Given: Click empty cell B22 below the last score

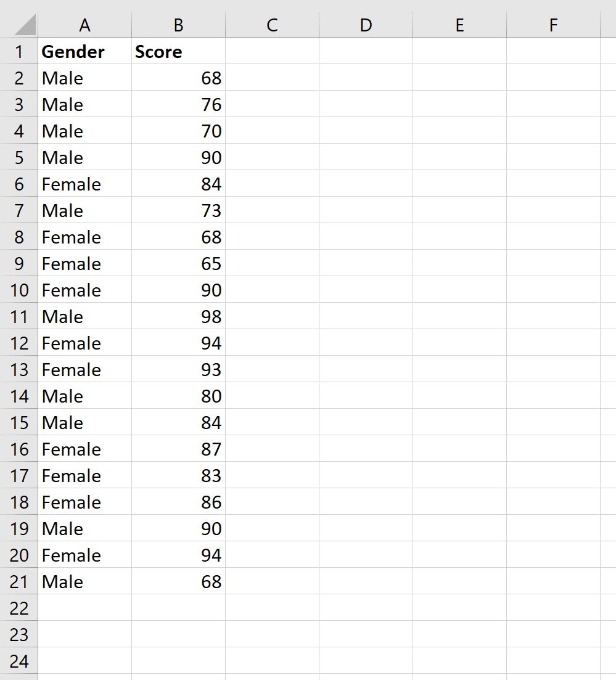Looking at the screenshot, I should click(x=178, y=608).
